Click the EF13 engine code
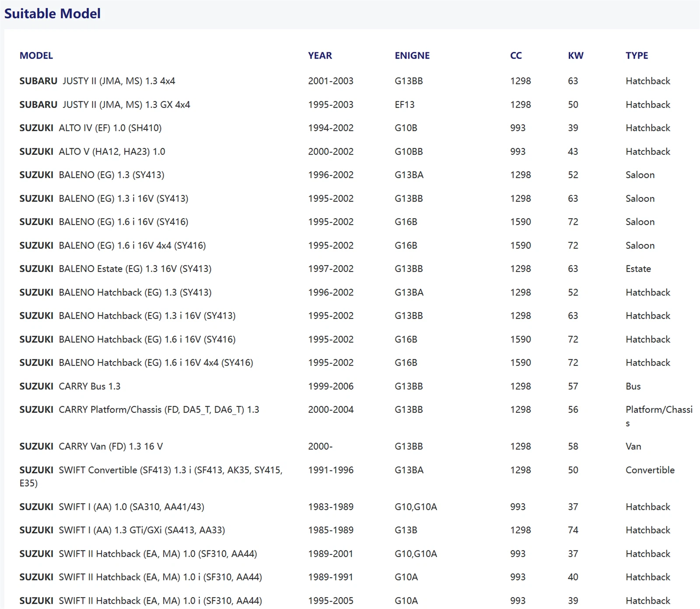700x609 pixels. click(x=404, y=104)
